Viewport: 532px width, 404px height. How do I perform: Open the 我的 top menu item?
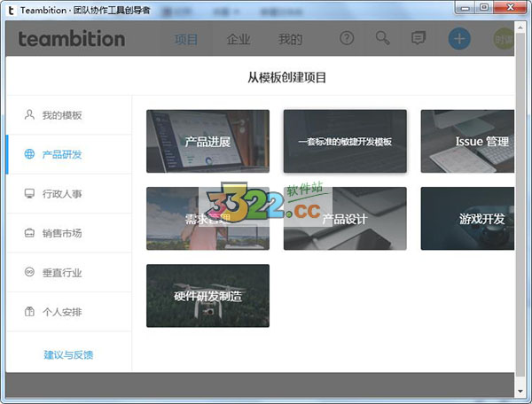(290, 40)
